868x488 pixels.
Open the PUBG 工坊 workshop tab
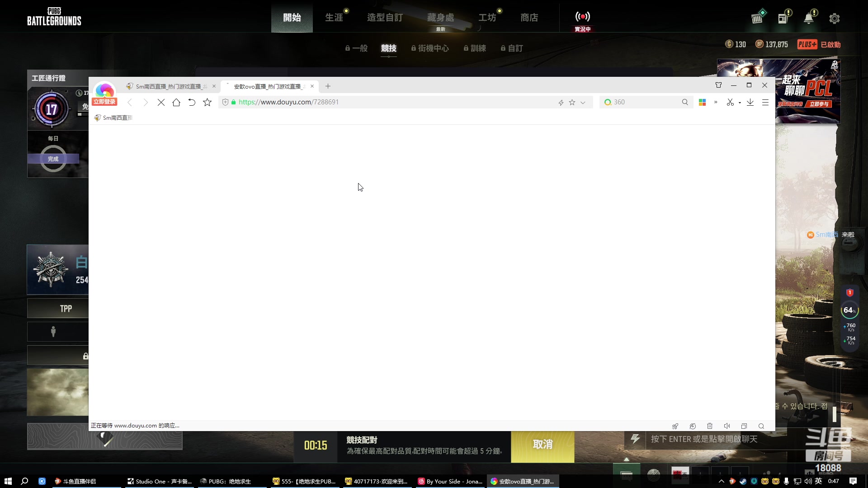click(487, 18)
